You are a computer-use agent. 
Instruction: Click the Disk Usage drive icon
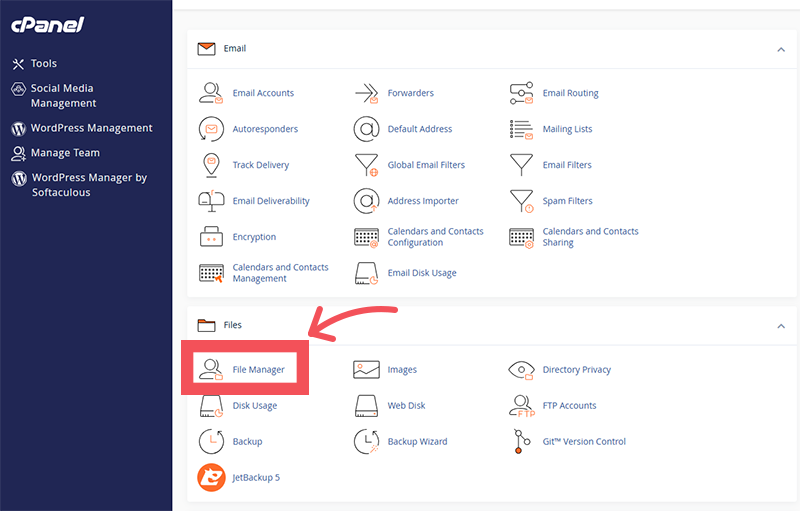tap(211, 406)
